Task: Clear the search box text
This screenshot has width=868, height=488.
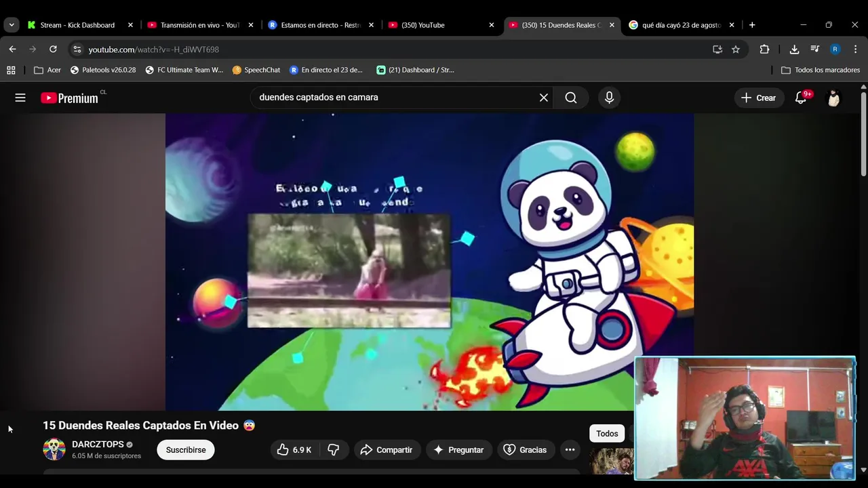Action: (x=544, y=98)
